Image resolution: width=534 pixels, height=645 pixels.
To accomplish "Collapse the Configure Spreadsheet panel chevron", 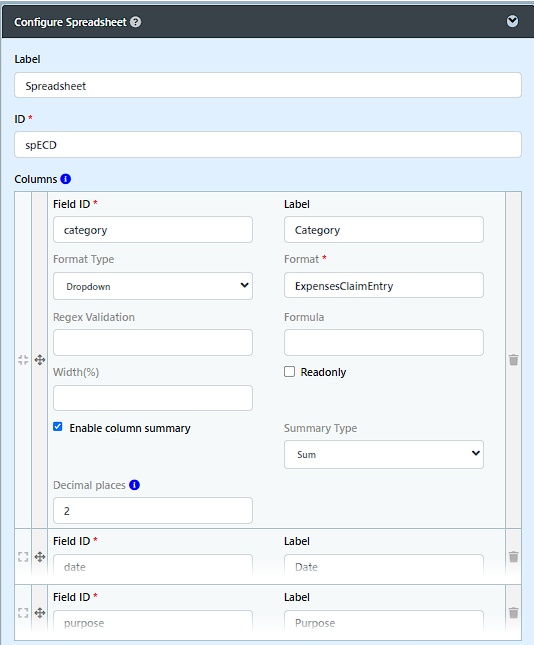I will [x=512, y=21].
